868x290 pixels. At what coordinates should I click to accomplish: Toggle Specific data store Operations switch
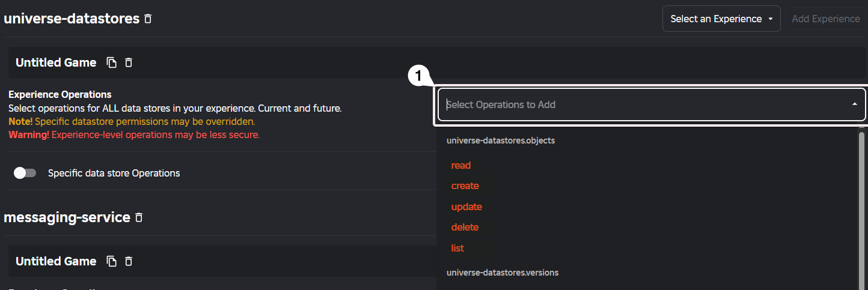coord(25,173)
